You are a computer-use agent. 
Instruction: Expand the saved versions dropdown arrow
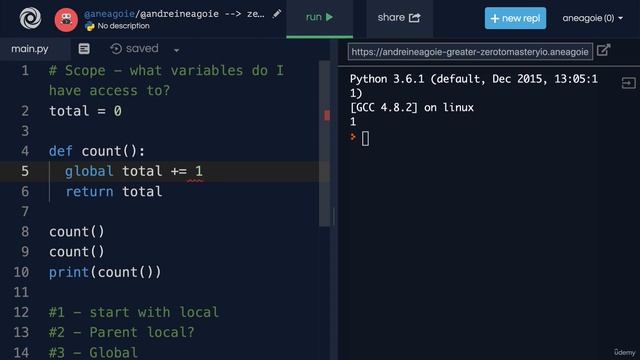coord(176,50)
